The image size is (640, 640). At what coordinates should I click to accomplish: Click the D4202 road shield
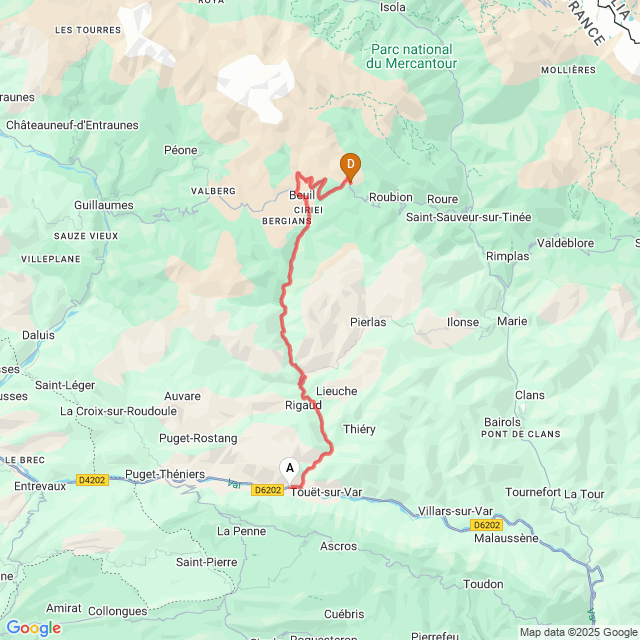pyautogui.click(x=92, y=480)
